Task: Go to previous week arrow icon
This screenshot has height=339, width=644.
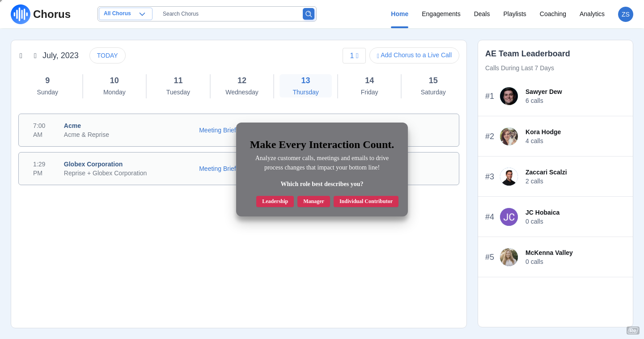Action: pos(21,56)
